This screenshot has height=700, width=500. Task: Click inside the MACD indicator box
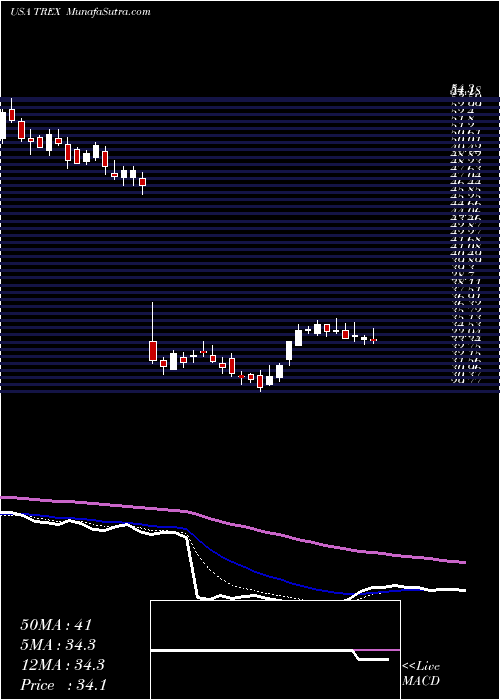(x=275, y=650)
